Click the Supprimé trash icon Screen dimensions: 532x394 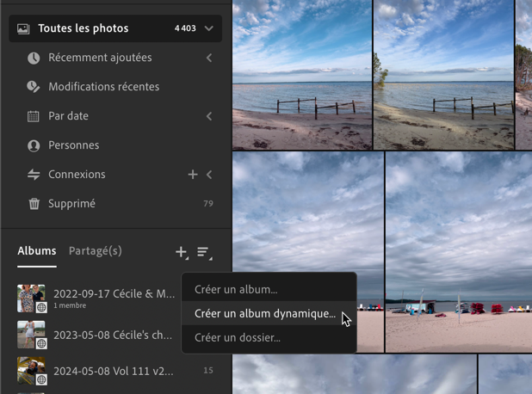coord(34,204)
